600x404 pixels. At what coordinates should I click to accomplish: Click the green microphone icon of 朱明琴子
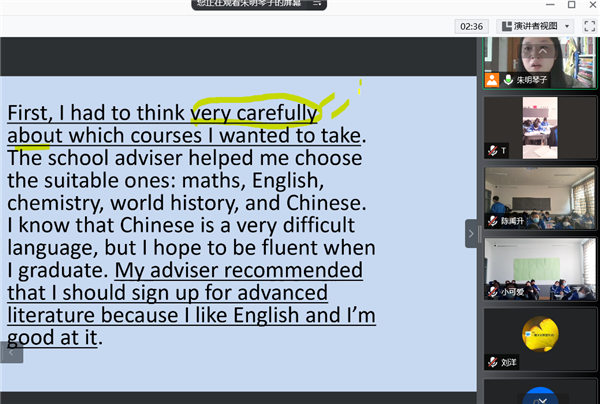pos(508,80)
